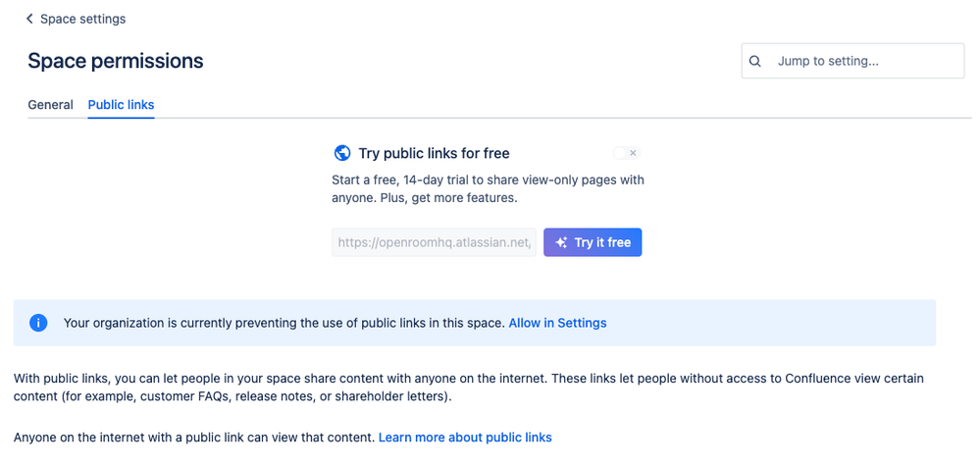Click the Try public links for free heading

(434, 153)
